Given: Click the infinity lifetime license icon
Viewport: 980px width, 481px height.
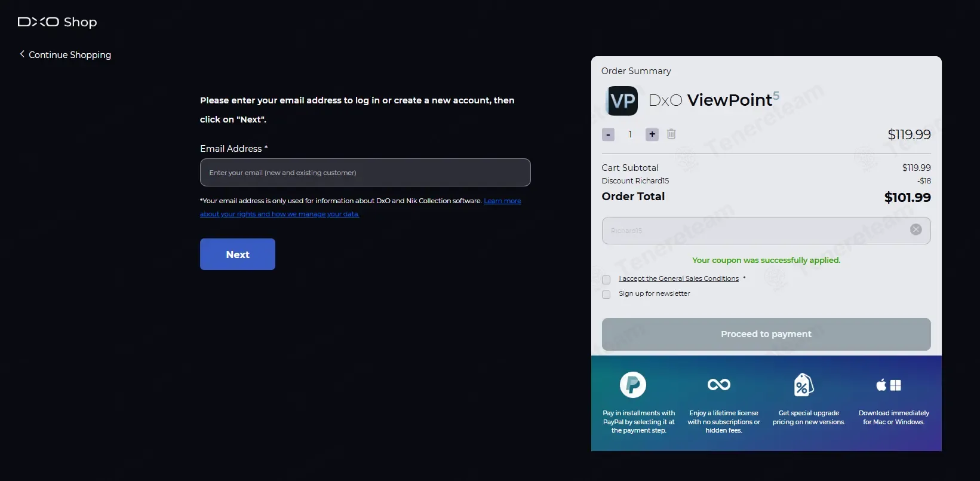Looking at the screenshot, I should click(x=719, y=385).
